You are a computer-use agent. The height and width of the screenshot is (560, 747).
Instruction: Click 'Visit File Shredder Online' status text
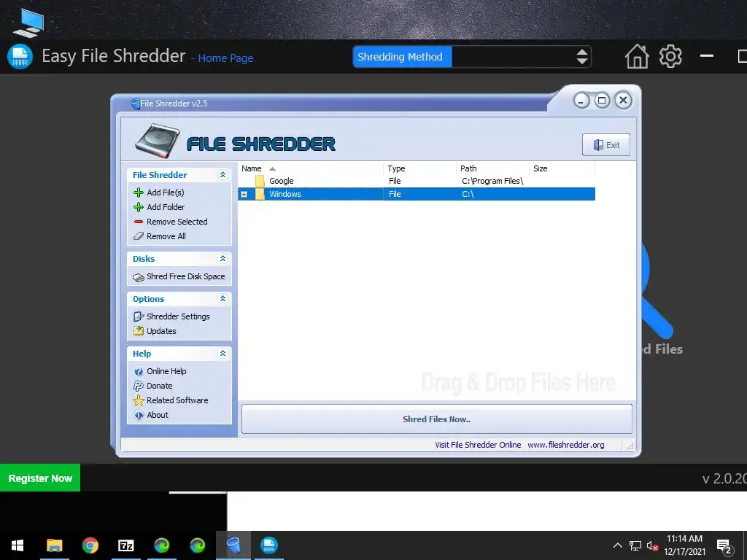click(478, 445)
